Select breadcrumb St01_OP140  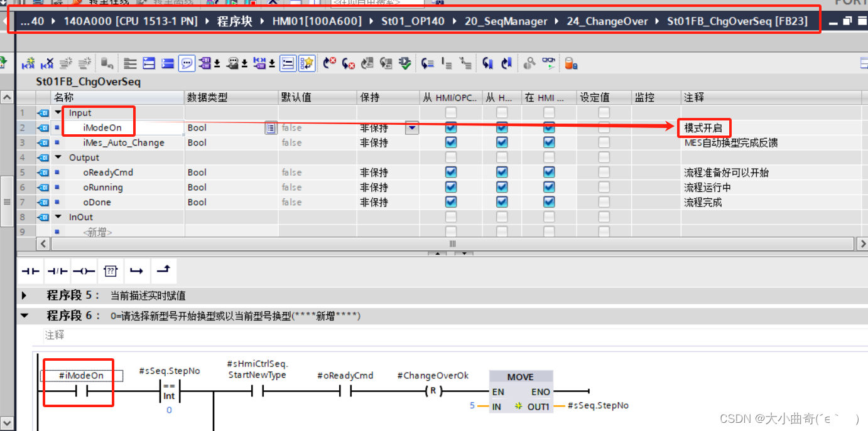point(413,21)
